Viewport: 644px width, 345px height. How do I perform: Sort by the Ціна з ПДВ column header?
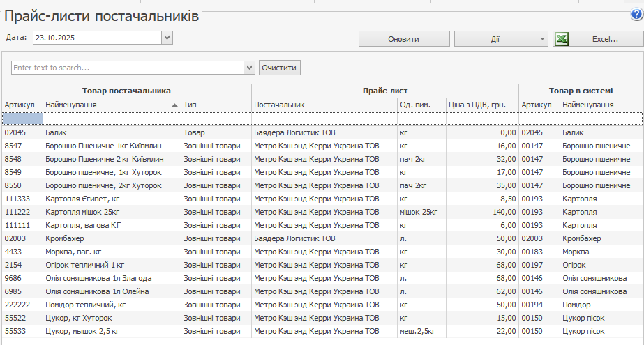(482, 105)
